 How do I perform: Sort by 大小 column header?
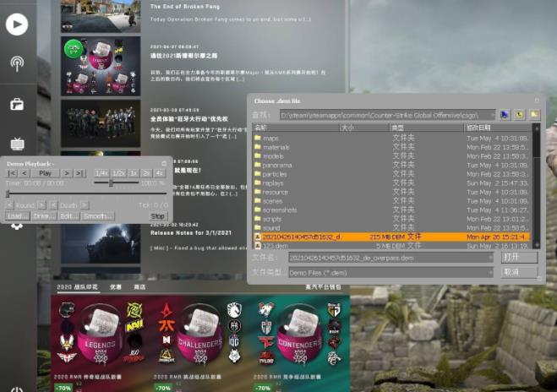click(364, 128)
